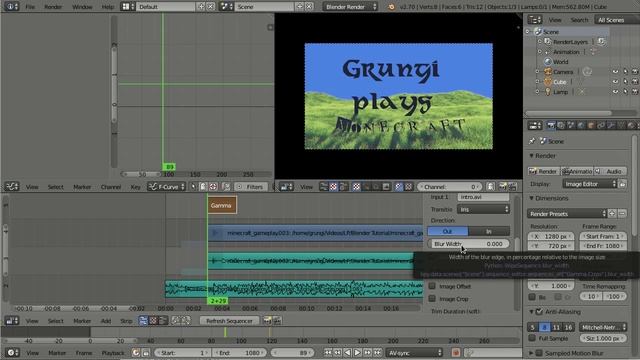The height and width of the screenshot is (360, 640).
Task: Set wipe direction to Out
Action: click(x=448, y=231)
